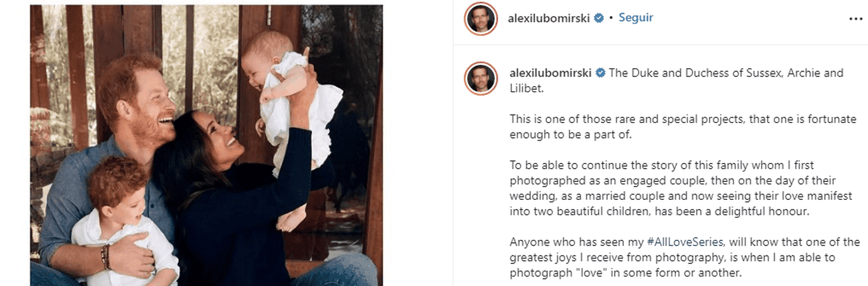Open the more options three-dot menu
This screenshot has height=286, width=868.
(x=855, y=18)
